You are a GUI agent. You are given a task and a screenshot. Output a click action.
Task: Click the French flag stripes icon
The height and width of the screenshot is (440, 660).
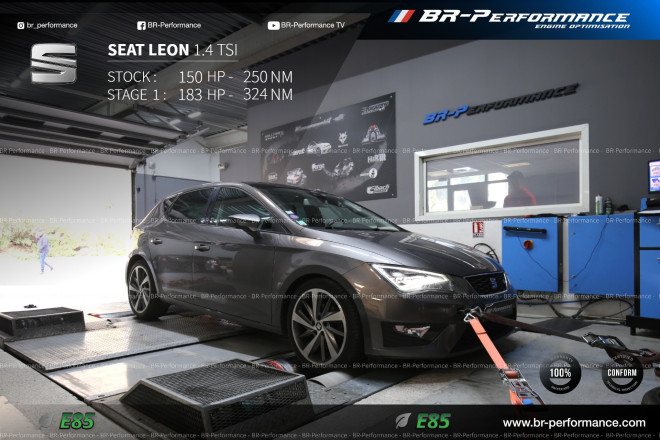point(401,16)
